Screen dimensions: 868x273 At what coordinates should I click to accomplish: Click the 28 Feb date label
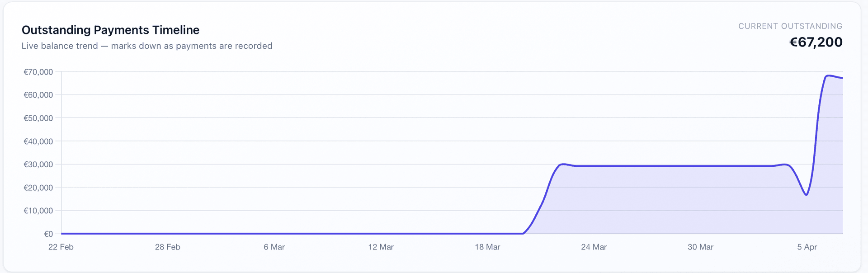(x=168, y=247)
